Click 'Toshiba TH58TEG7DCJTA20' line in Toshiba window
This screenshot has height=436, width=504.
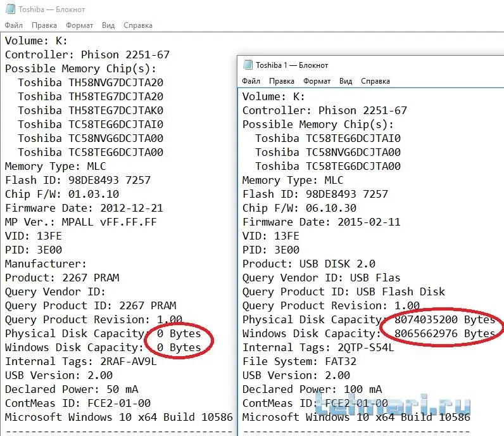click(x=91, y=96)
